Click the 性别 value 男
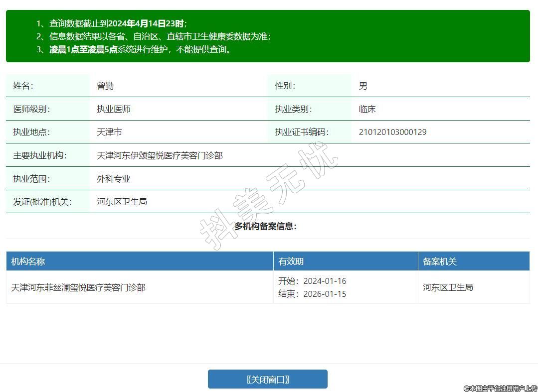Viewport: 538px width, 392px height. click(x=363, y=86)
